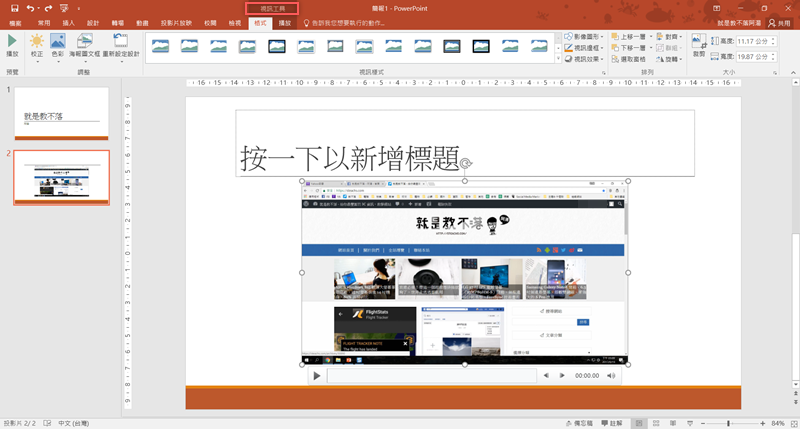Open the 視訊效果 video effects dropdown
Screen dimensions: 800x429
click(x=584, y=59)
